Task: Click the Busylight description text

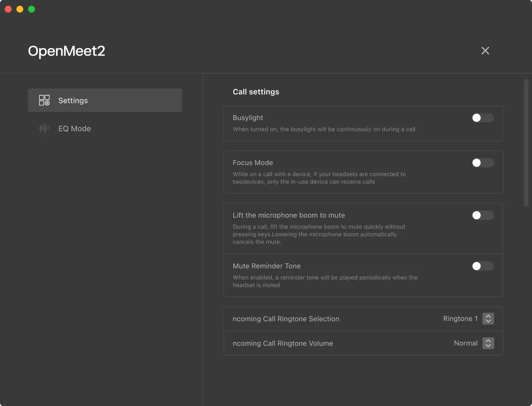Action: [x=325, y=129]
